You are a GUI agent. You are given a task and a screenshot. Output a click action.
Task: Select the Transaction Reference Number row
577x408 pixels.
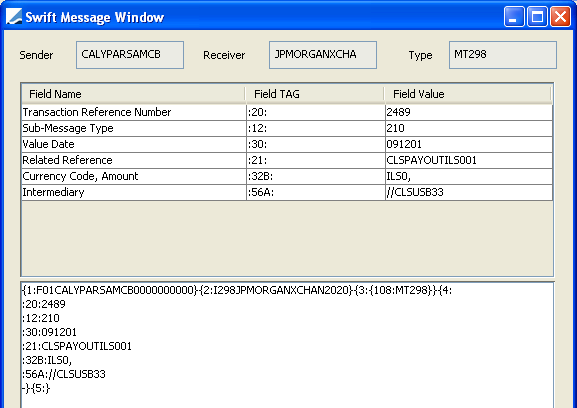287,112
